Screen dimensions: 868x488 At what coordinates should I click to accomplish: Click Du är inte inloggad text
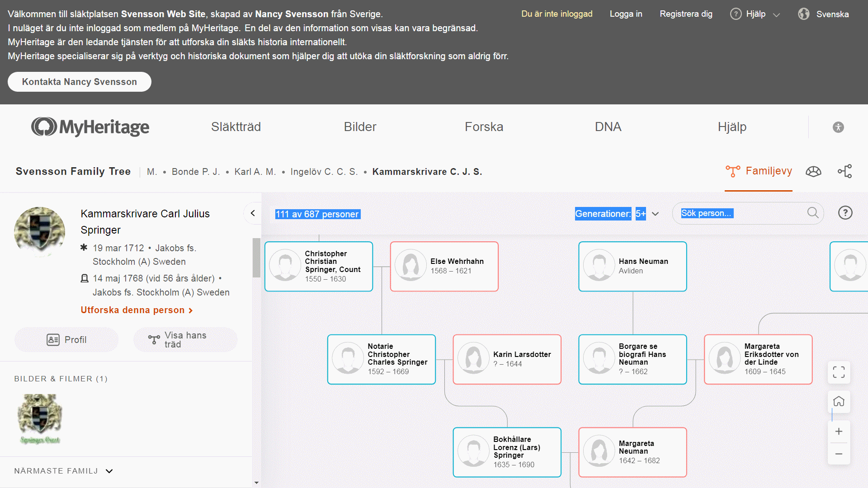click(x=557, y=14)
